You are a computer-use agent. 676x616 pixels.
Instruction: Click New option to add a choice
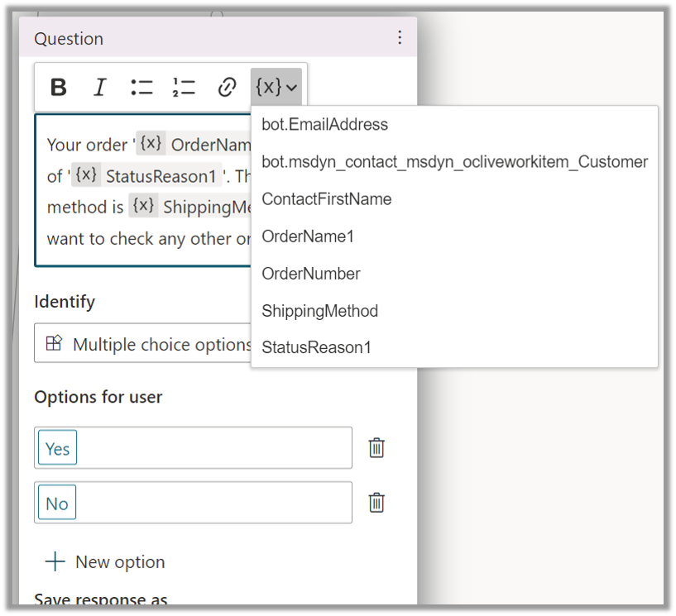[105, 561]
